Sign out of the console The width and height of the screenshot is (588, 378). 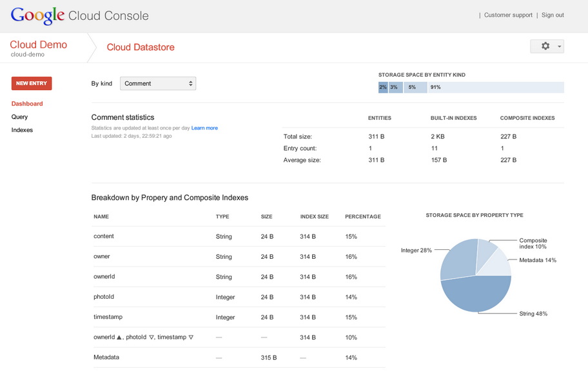553,15
